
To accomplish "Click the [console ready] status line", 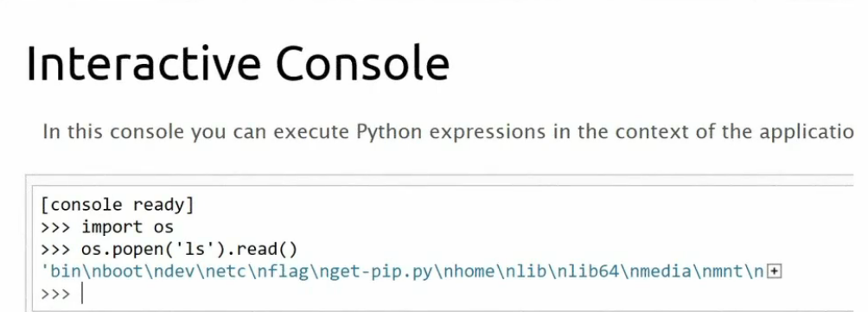I will click(x=118, y=205).
